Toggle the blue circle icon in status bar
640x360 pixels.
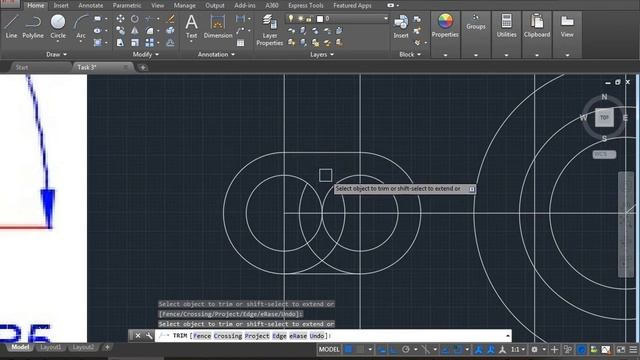pyautogui.click(x=581, y=349)
